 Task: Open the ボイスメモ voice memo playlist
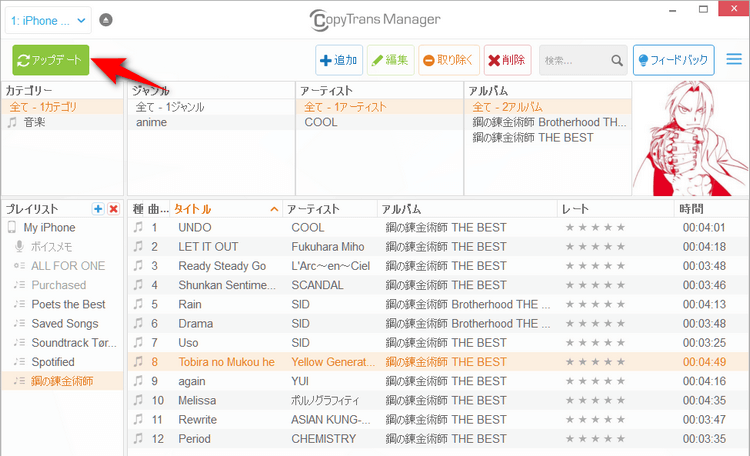[62, 247]
